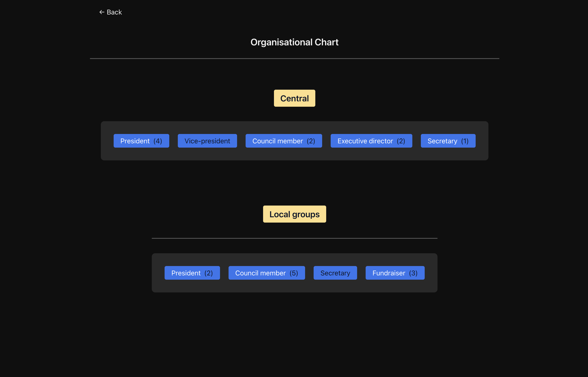This screenshot has width=588, height=377.
Task: Click the Back arrow icon
Action: tap(102, 12)
